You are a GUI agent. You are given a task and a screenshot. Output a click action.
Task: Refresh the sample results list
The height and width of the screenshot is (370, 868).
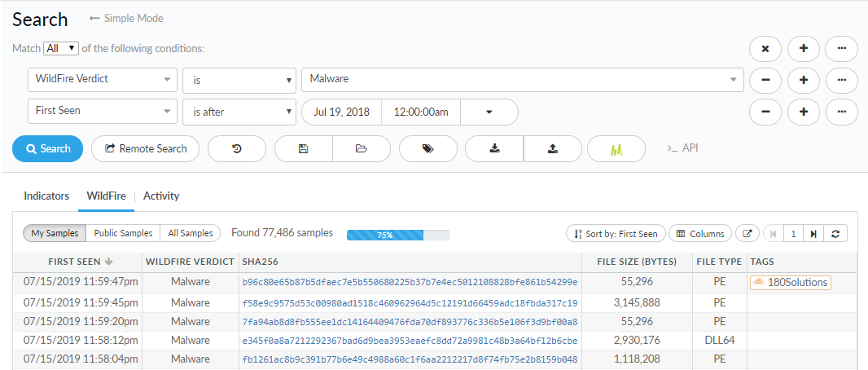[x=835, y=234]
